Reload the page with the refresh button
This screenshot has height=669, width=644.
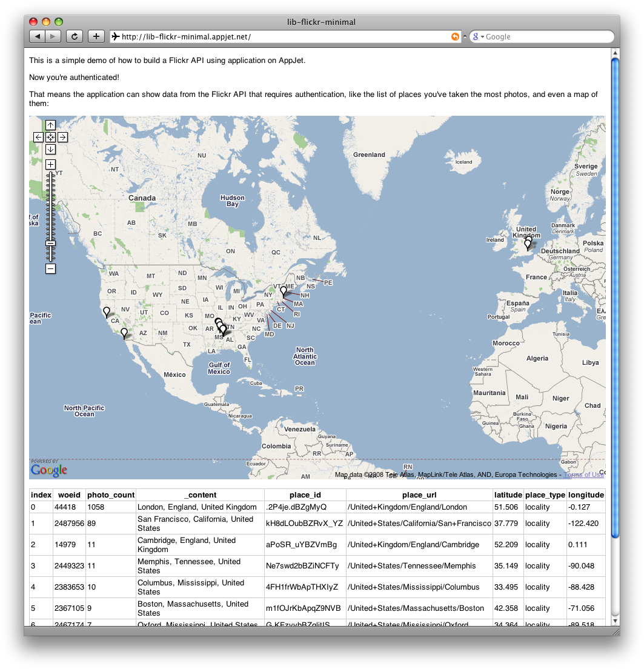coord(74,36)
